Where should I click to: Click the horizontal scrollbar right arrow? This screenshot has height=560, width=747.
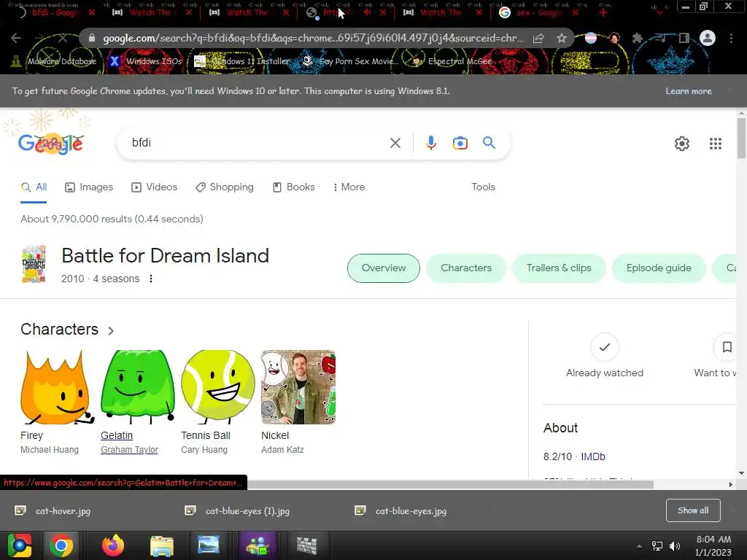click(x=730, y=484)
